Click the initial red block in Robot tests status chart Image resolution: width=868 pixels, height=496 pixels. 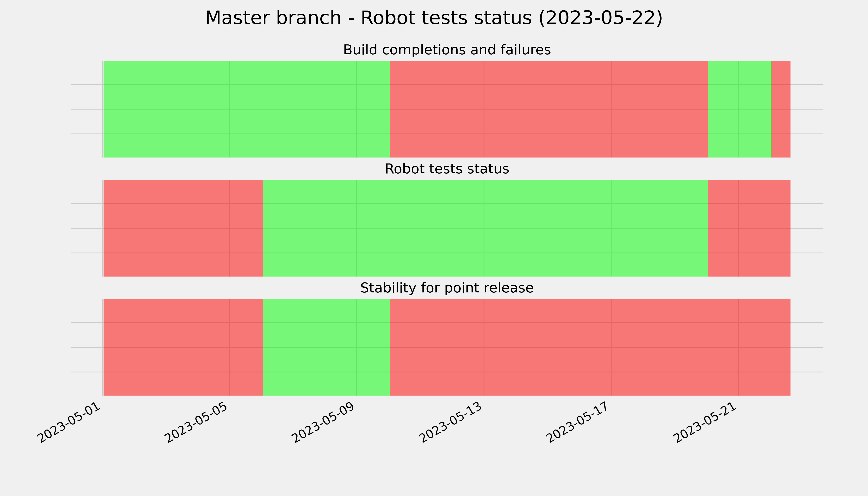183,228
